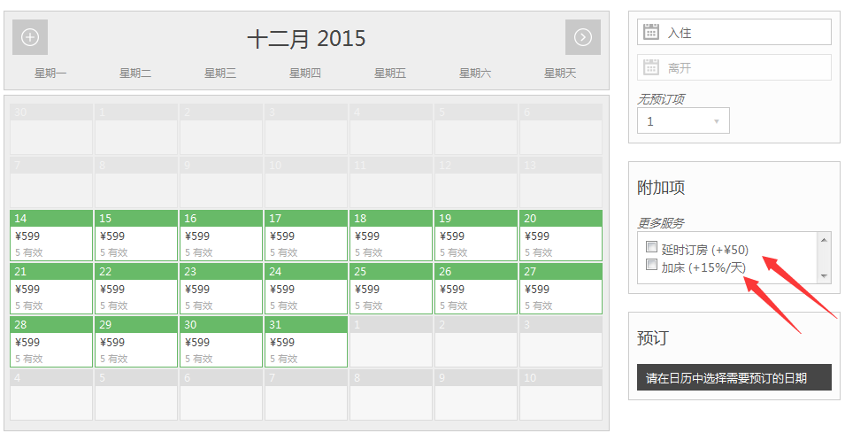This screenshot has width=868, height=441.
Task: Select the green December 30 cell
Action: pos(221,342)
